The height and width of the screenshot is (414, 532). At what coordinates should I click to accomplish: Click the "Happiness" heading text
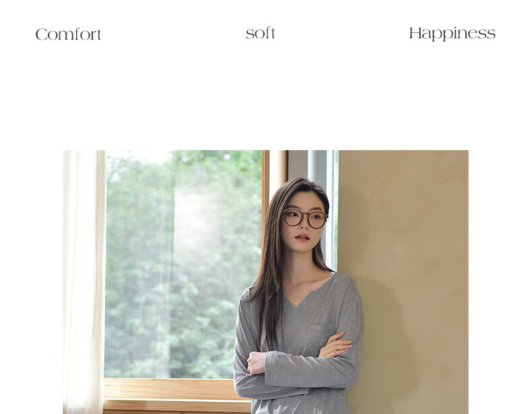point(452,34)
